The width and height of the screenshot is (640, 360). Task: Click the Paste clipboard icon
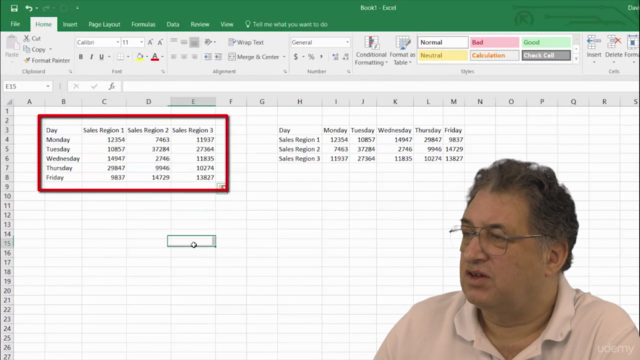pos(12,42)
